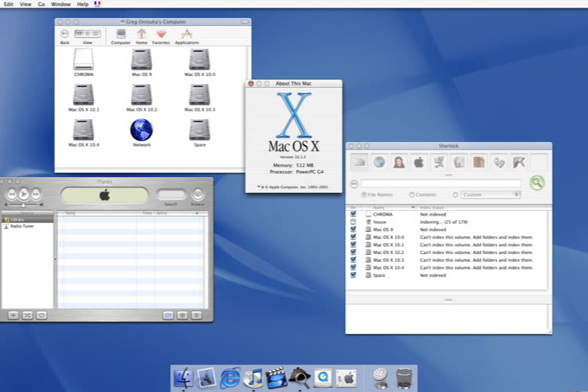Select Sherlock's Shopping cart channel
The height and width of the screenshot is (392, 588).
point(440,162)
